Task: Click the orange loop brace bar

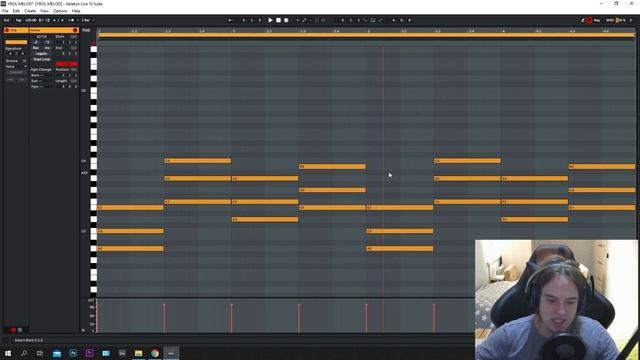Action: (x=366, y=35)
